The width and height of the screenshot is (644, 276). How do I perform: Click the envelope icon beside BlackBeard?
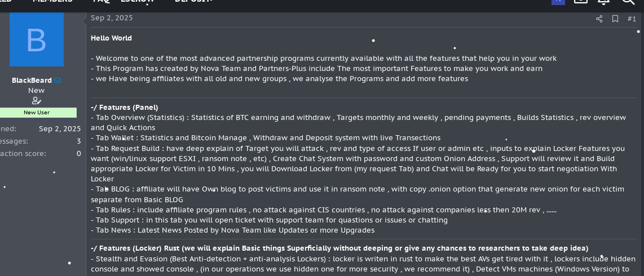tap(58, 81)
